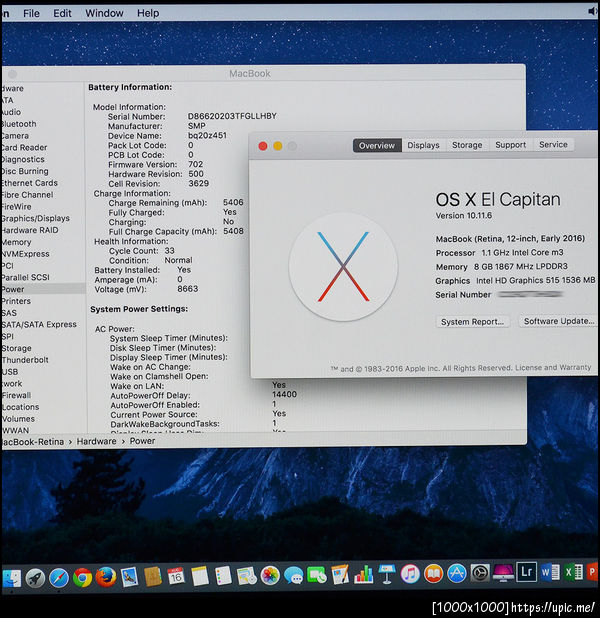This screenshot has height=618, width=600.
Task: Select Graphics/Displays in the sidebar
Action: pyautogui.click(x=35, y=218)
